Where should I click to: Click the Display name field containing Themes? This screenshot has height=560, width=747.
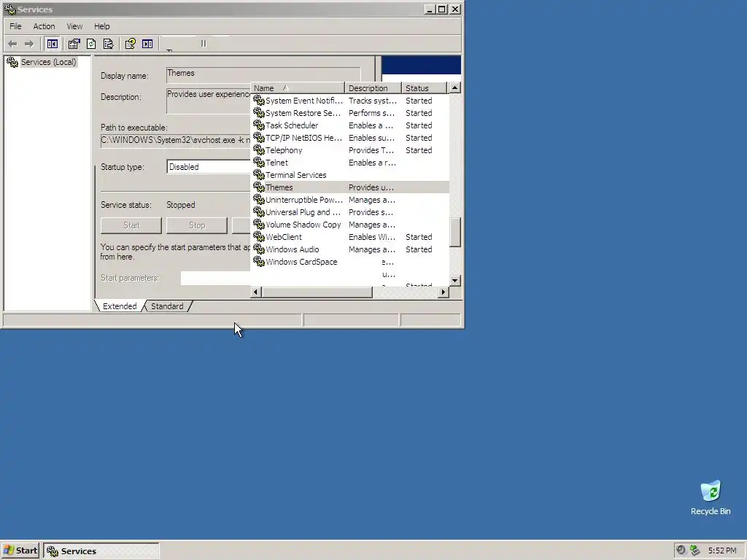point(263,74)
